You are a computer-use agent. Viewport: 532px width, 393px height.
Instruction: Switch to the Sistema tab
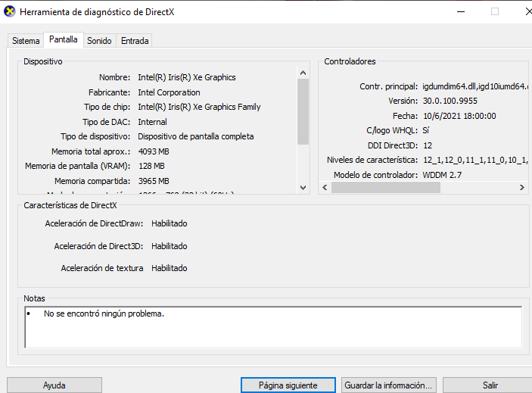pyautogui.click(x=26, y=41)
